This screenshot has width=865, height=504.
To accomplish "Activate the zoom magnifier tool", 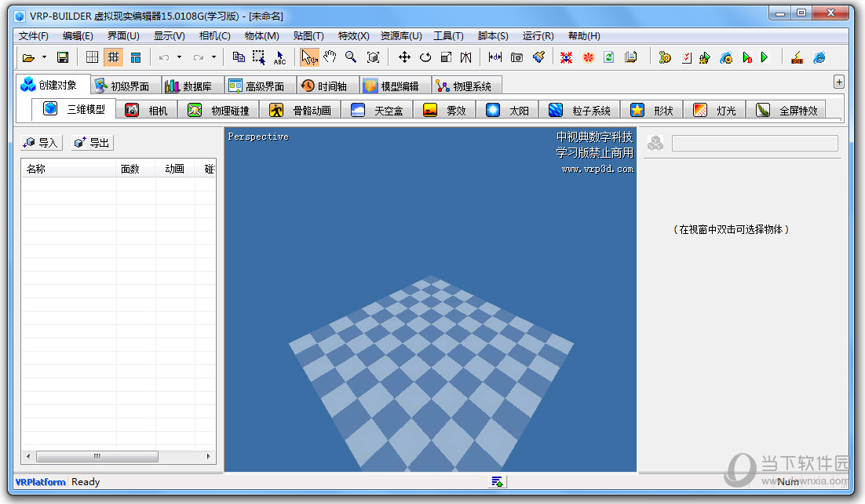I will point(351,57).
